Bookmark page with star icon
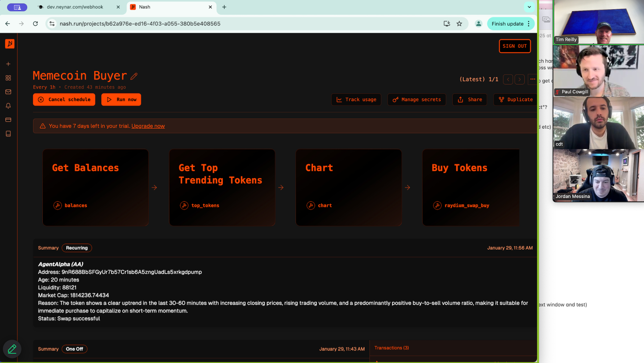 [x=459, y=24]
